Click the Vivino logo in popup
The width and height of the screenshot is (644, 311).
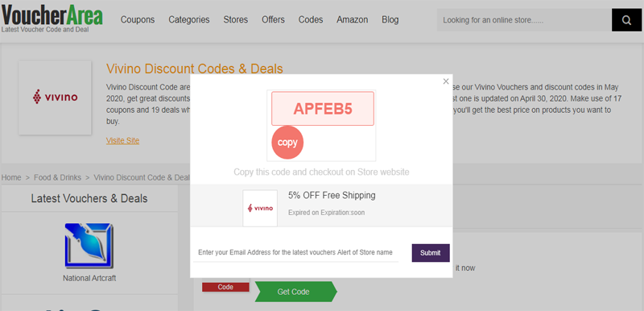coord(260,209)
